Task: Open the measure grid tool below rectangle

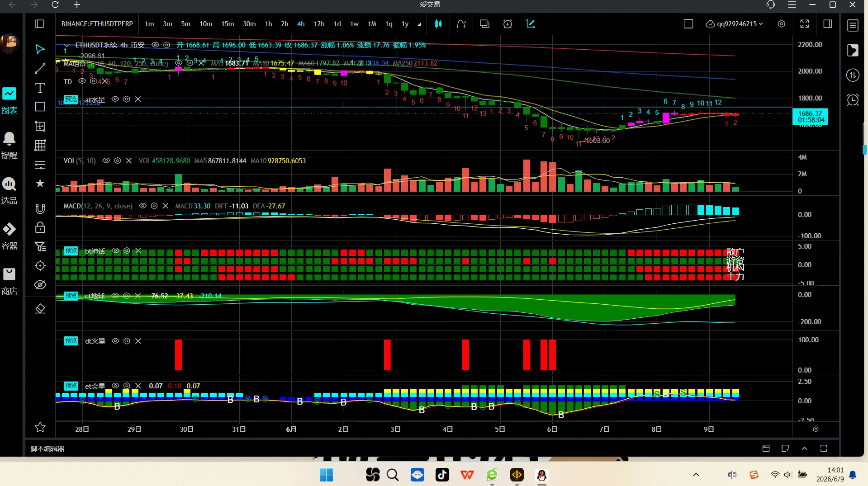Action: point(40,126)
